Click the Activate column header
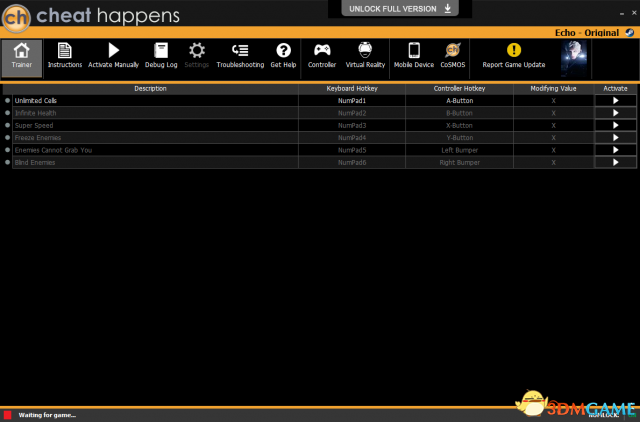Viewport: 640px width, 422px height. pos(616,89)
